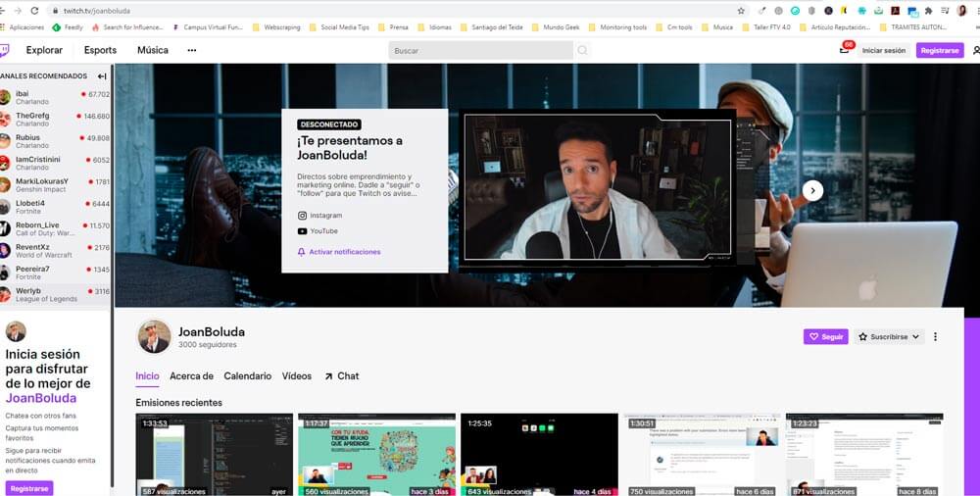Open the Social Media Tips bookmarks folder
Image resolution: width=980 pixels, height=496 pixels.
[x=339, y=27]
